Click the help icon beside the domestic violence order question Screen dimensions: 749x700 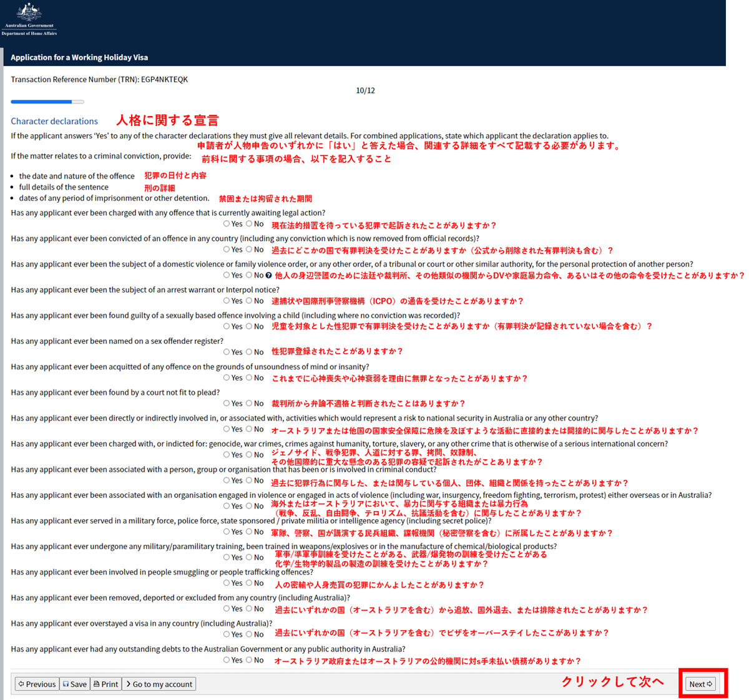(x=268, y=275)
